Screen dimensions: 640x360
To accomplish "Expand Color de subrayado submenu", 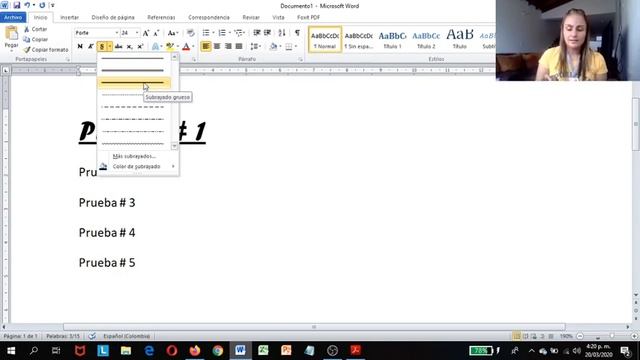I will pos(138,167).
